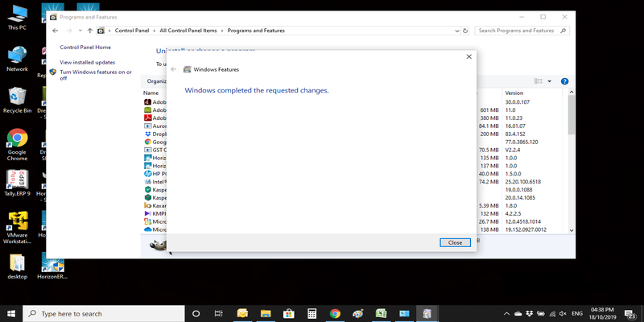Click the Close button in Windows Features
This screenshot has height=322, width=644.
click(x=455, y=242)
